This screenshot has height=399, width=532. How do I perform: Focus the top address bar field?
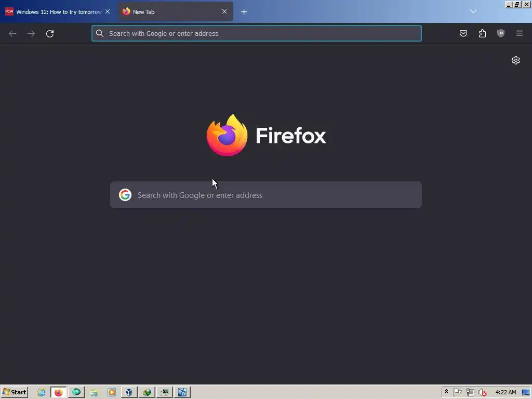tap(257, 33)
